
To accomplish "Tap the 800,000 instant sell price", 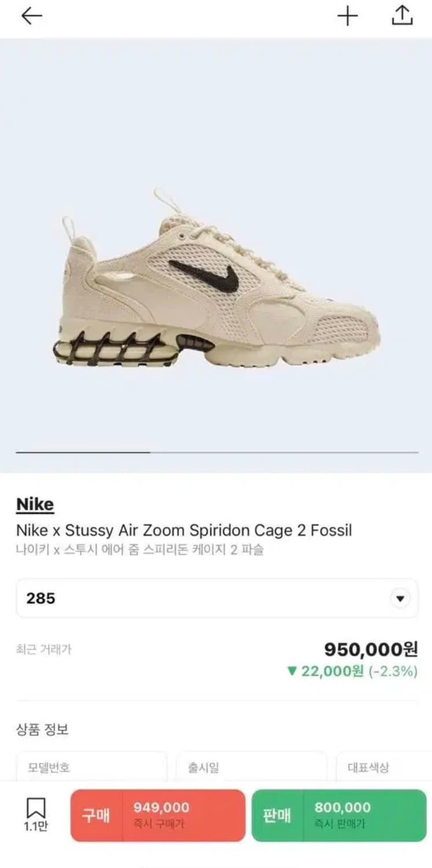I will click(x=342, y=808).
